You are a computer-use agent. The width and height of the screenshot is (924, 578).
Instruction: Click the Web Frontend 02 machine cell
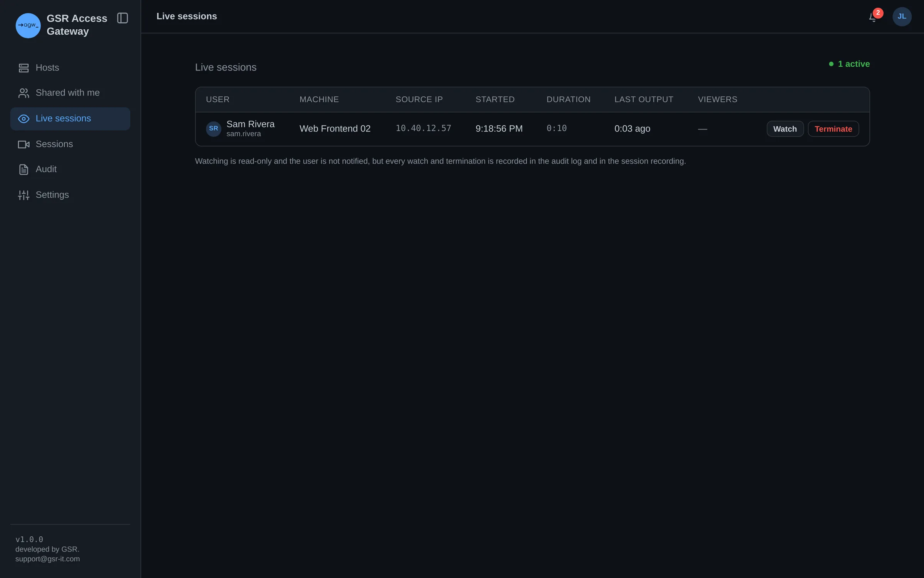point(335,129)
